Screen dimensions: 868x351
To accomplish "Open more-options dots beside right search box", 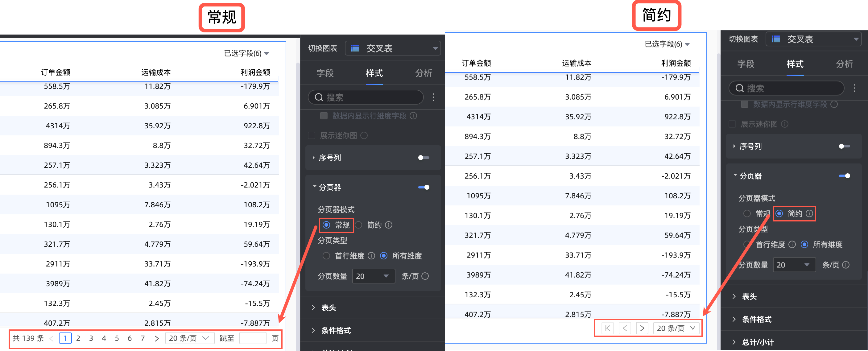I will [x=854, y=88].
